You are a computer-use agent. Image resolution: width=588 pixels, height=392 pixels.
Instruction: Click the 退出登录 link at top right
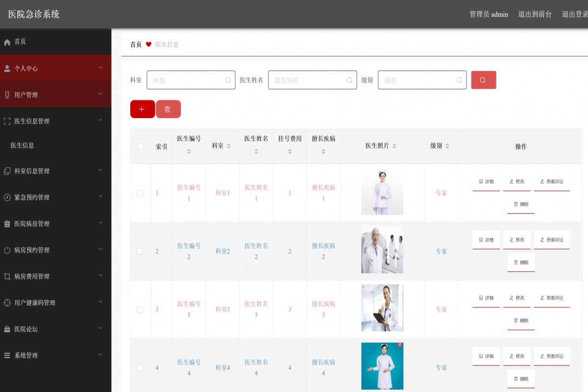pyautogui.click(x=575, y=14)
